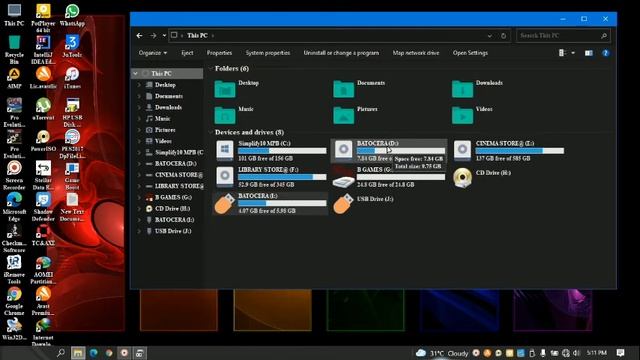Launch Google Chrome from desktop
640x360 pixels.
click(14, 301)
